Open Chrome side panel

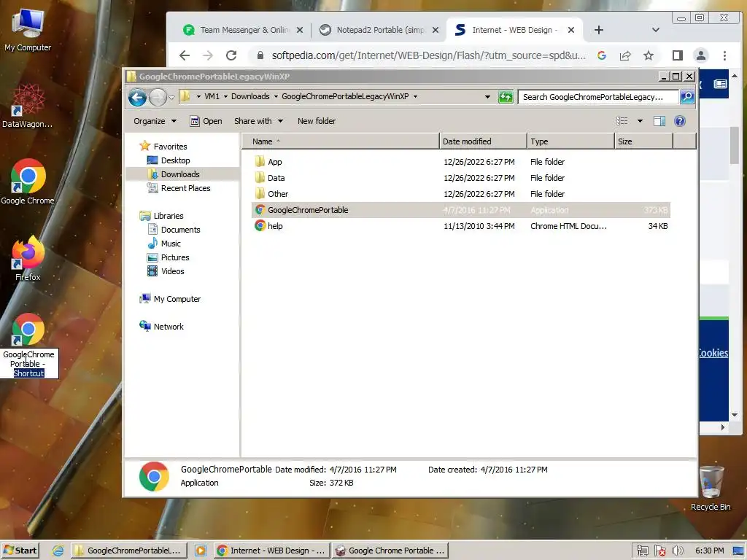678,55
